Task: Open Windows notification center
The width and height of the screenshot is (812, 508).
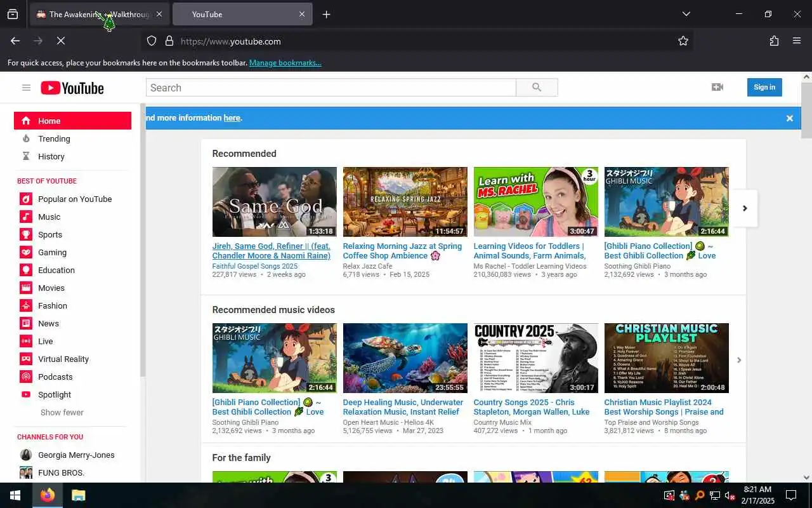Action: pos(791,495)
